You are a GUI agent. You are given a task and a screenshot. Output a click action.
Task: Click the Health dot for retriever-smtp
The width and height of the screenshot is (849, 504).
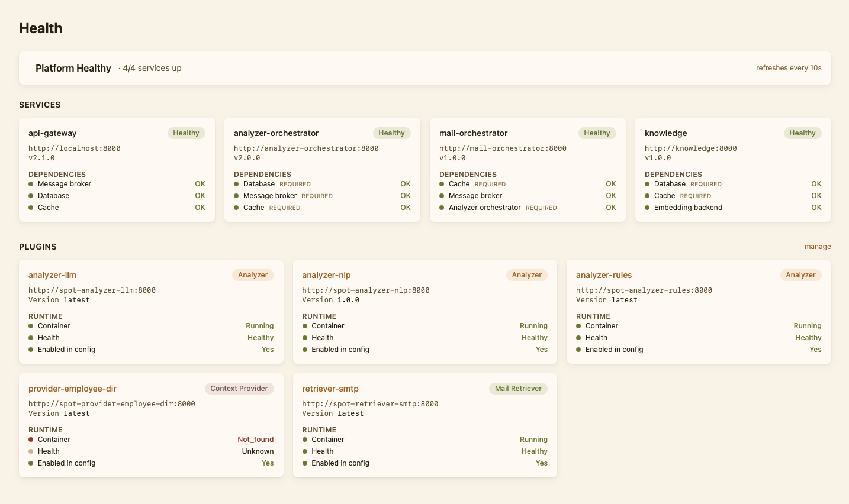click(x=305, y=451)
